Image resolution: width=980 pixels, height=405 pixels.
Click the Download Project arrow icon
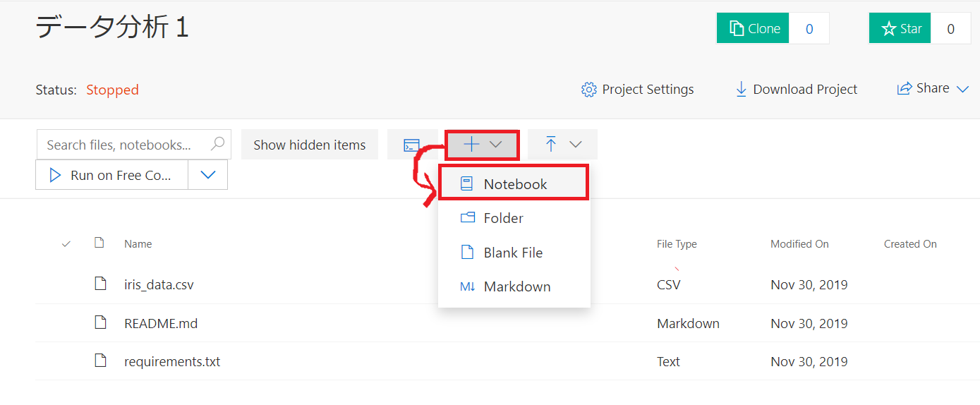[741, 90]
